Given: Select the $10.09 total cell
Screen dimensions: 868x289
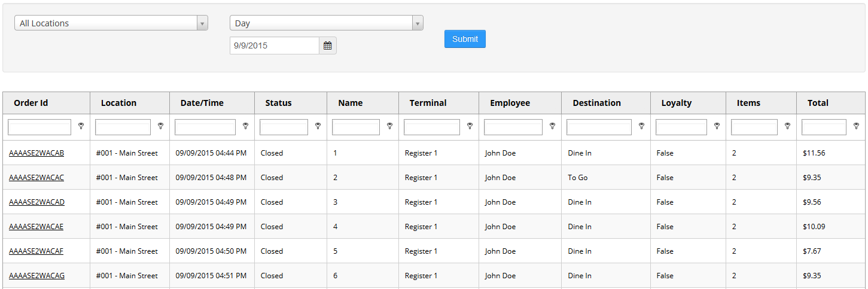Looking at the screenshot, I should [x=831, y=227].
